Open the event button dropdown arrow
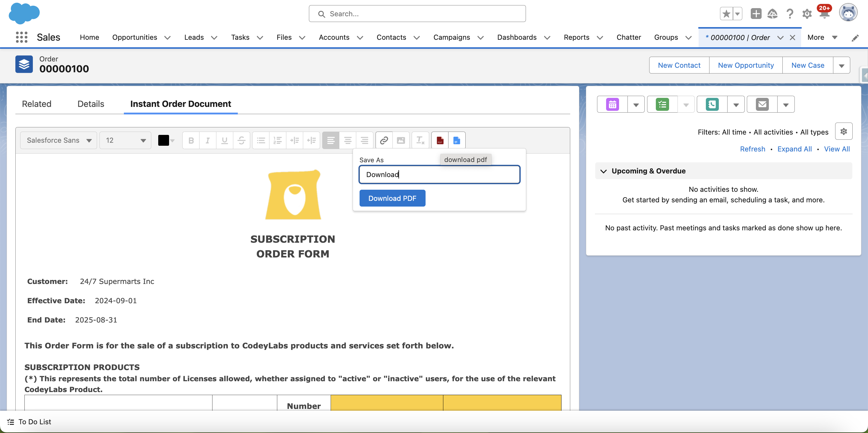This screenshot has height=433, width=868. tap(636, 104)
